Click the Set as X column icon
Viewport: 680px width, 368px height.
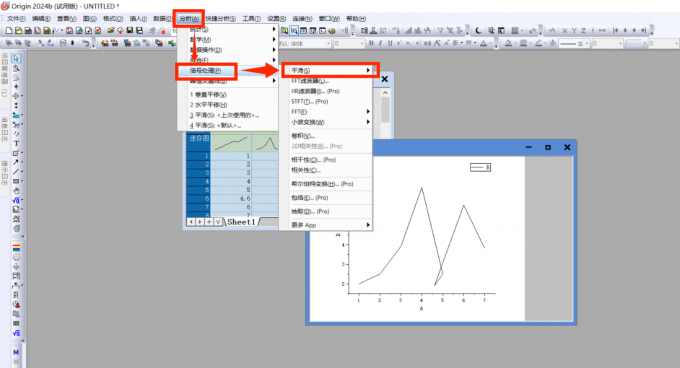pos(564,31)
